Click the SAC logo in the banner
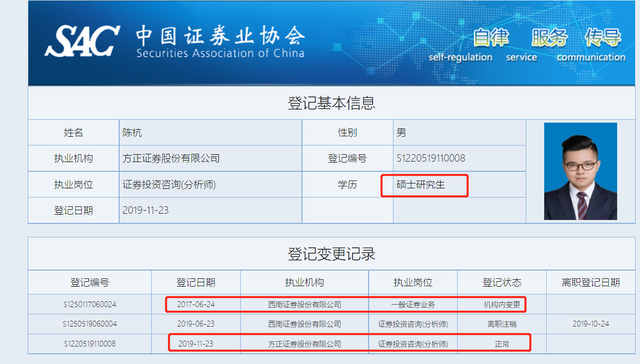This screenshot has height=364, width=640. pos(82,41)
